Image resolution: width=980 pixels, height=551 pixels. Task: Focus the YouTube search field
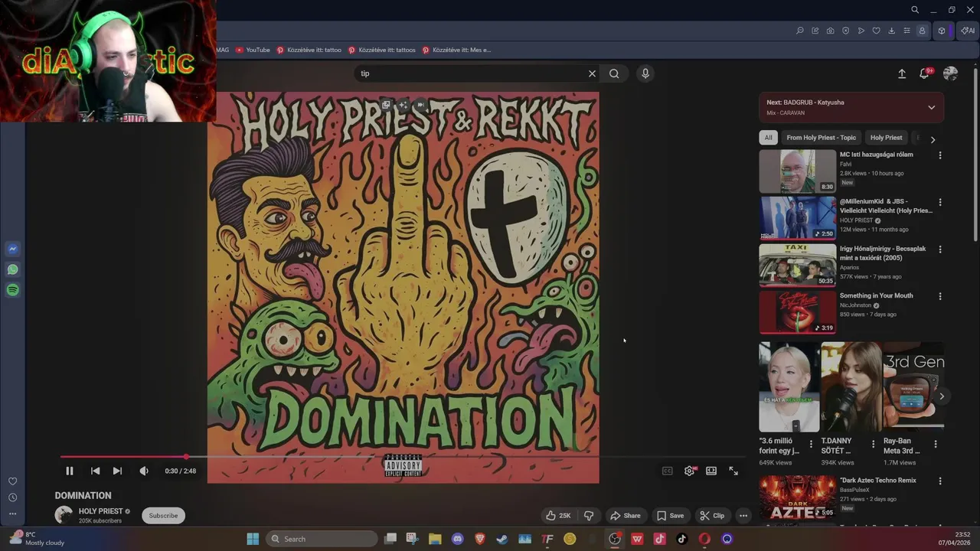pyautogui.click(x=471, y=73)
